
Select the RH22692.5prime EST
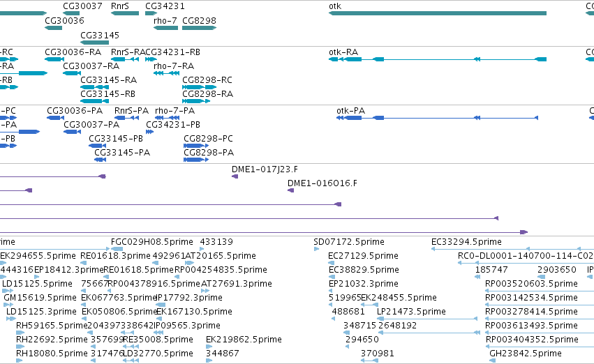pyautogui.click(x=20, y=347)
